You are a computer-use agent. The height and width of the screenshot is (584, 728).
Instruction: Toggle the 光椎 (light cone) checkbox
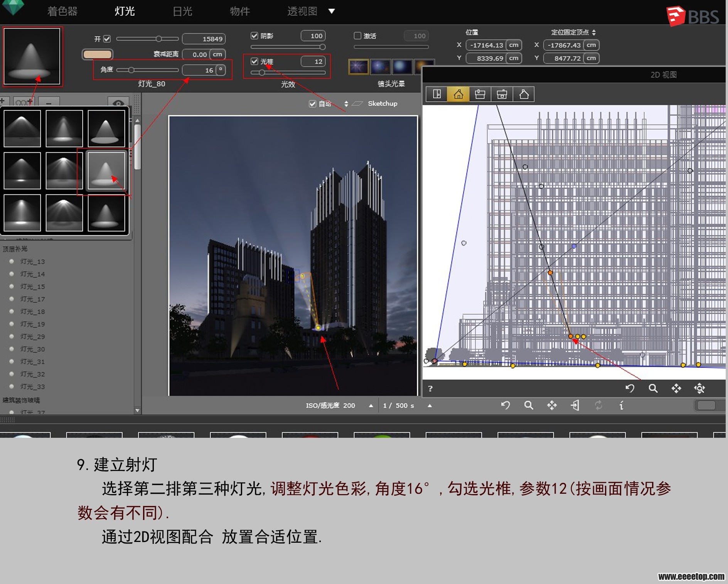254,61
